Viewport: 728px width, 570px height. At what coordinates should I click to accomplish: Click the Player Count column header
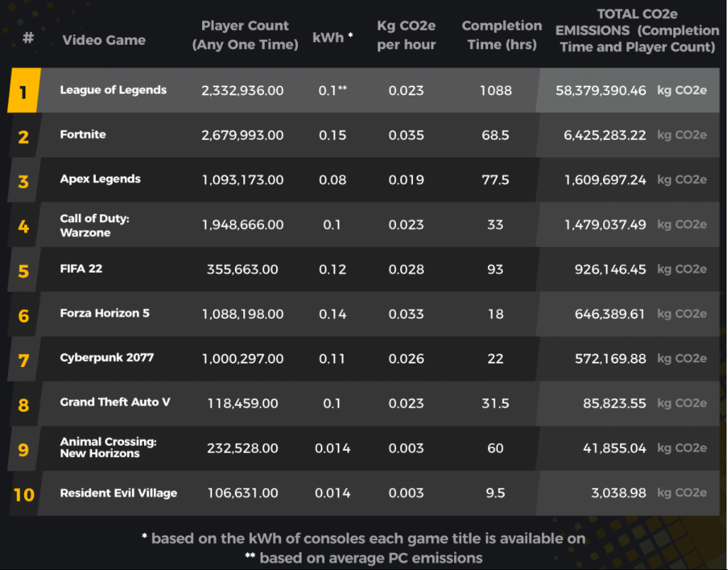245,35
